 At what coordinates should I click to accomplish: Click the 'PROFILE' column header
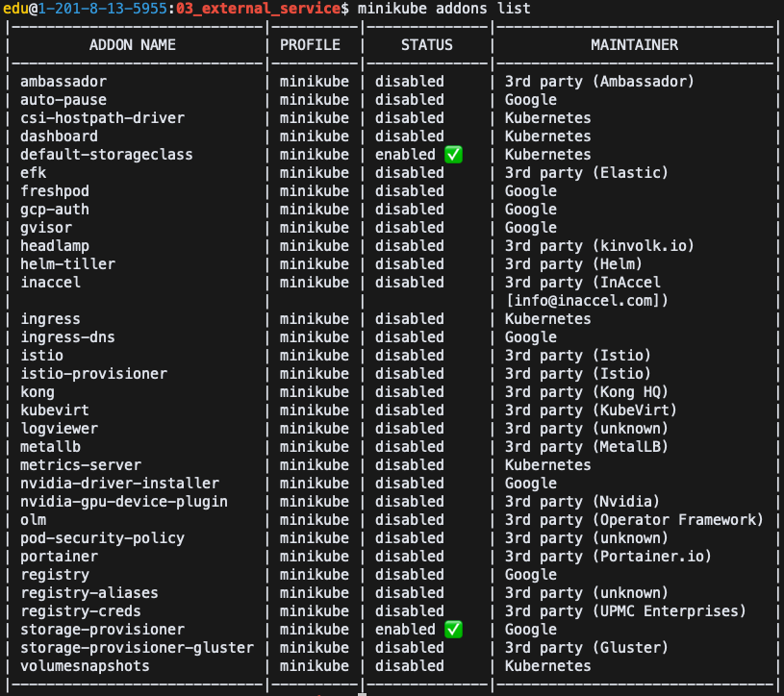tap(310, 45)
